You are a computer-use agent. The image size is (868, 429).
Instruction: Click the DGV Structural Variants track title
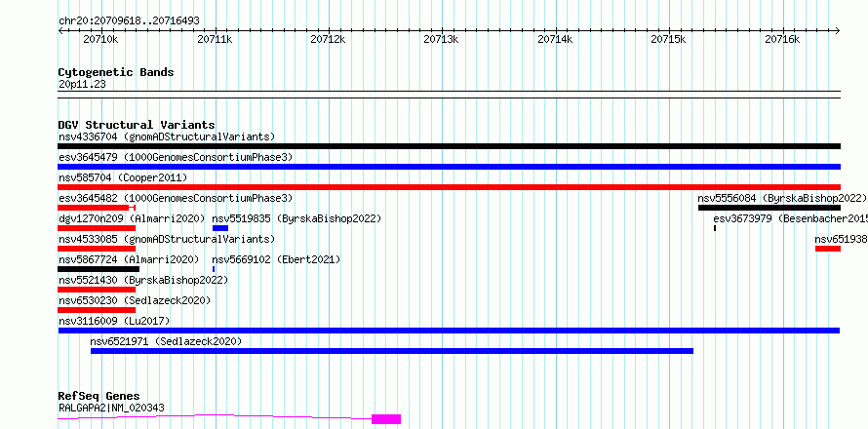tap(137, 125)
